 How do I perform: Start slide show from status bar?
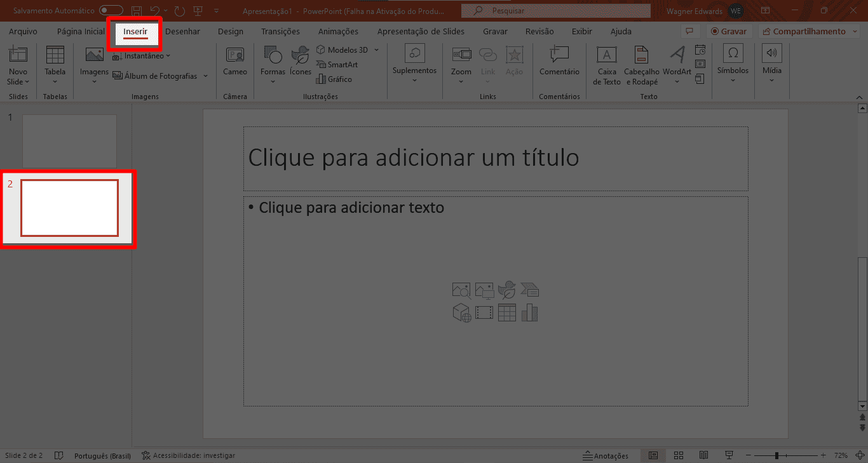tap(729, 455)
